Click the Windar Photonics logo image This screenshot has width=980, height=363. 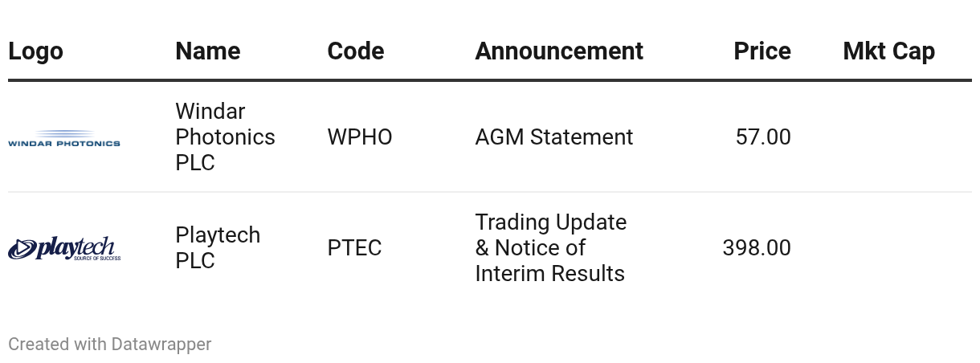pyautogui.click(x=64, y=139)
